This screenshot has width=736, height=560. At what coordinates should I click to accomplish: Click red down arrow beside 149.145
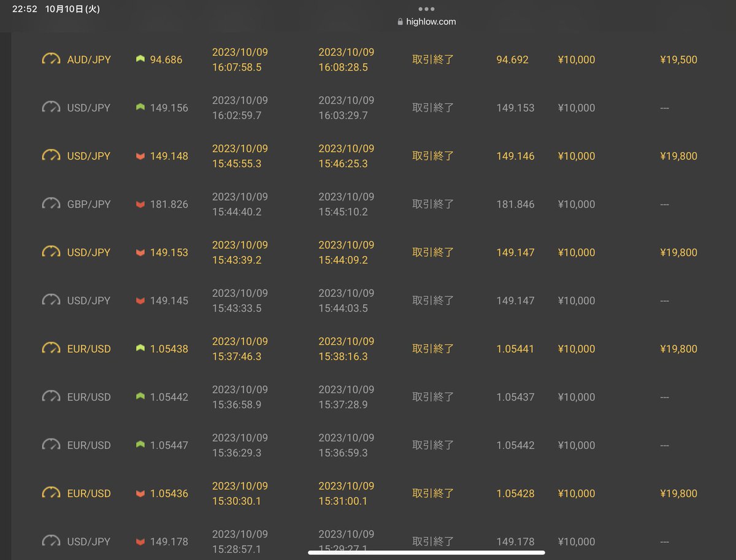click(140, 301)
